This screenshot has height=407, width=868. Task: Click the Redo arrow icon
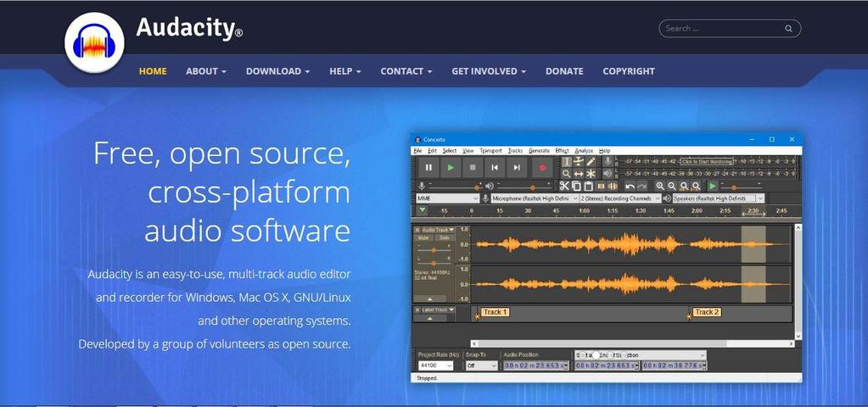642,187
